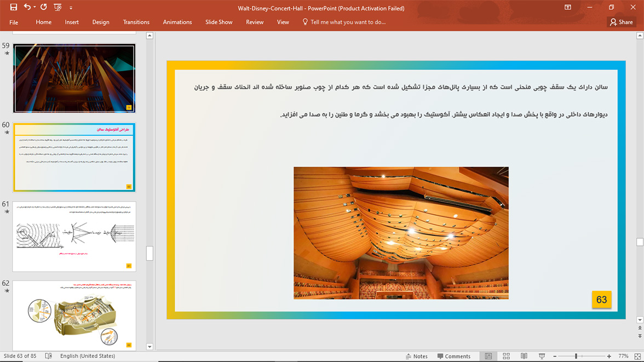Select slide 61 thumbnail with diagrams
The width and height of the screenshot is (644, 362).
coord(74,236)
